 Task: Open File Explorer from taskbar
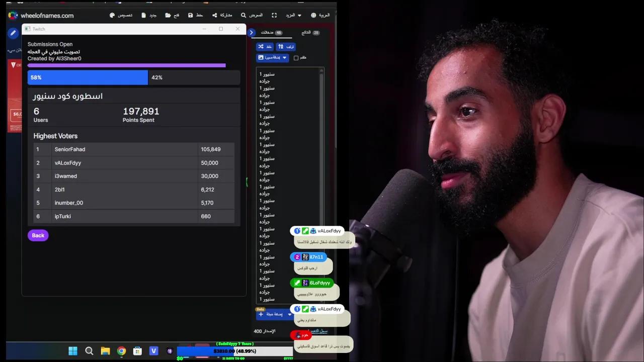[x=105, y=351]
